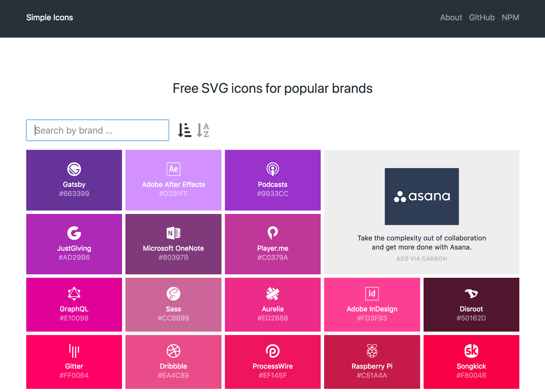Open the Asana ad image

(422, 197)
